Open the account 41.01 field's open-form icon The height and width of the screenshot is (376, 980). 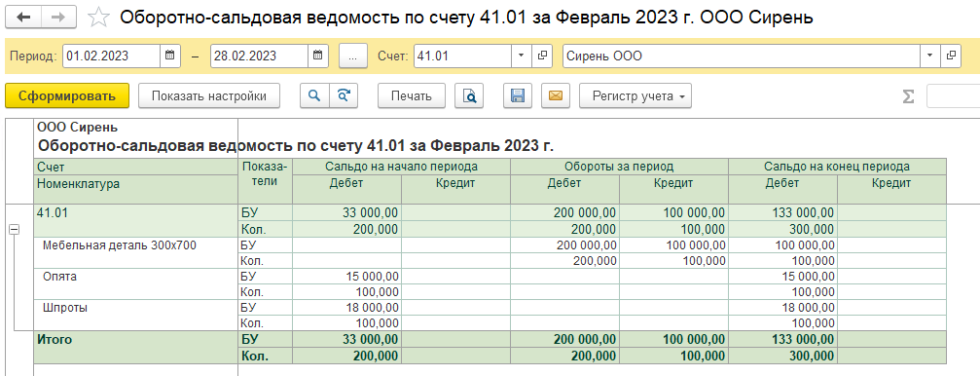click(542, 56)
